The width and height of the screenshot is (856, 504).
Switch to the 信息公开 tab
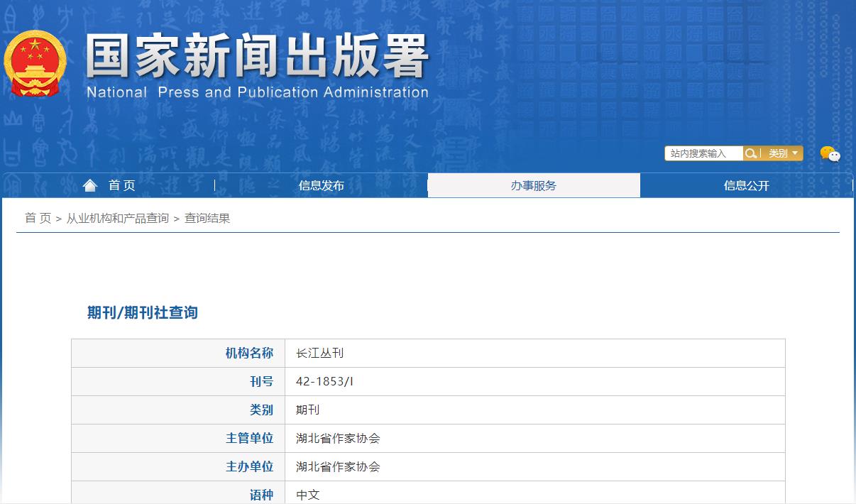click(x=746, y=185)
